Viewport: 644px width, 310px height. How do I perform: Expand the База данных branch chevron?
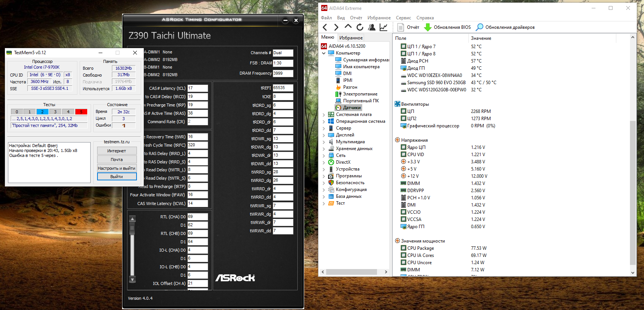pyautogui.click(x=324, y=196)
